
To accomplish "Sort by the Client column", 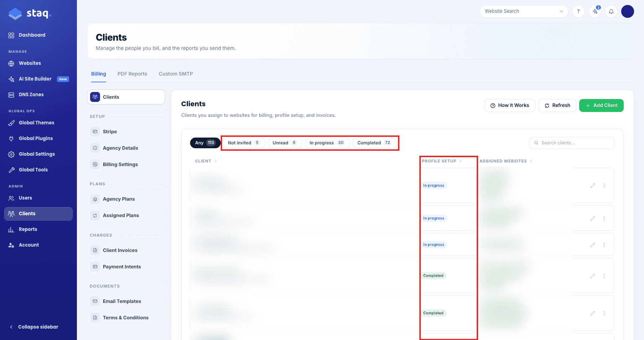I will tap(206, 161).
